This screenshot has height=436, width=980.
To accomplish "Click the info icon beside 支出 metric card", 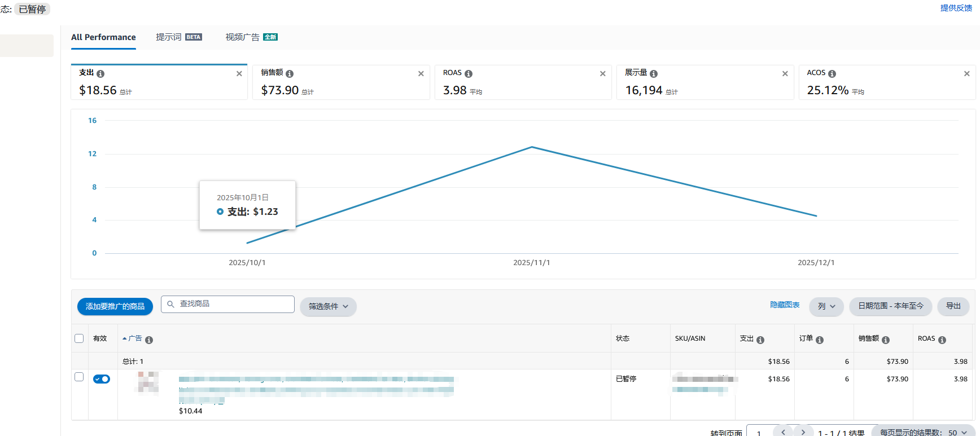I will [x=100, y=74].
